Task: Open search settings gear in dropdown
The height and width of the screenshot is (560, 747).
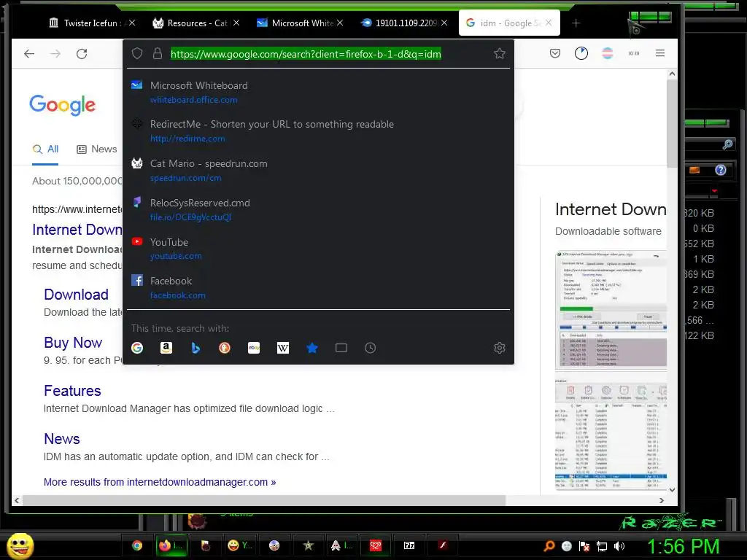Action: (499, 348)
